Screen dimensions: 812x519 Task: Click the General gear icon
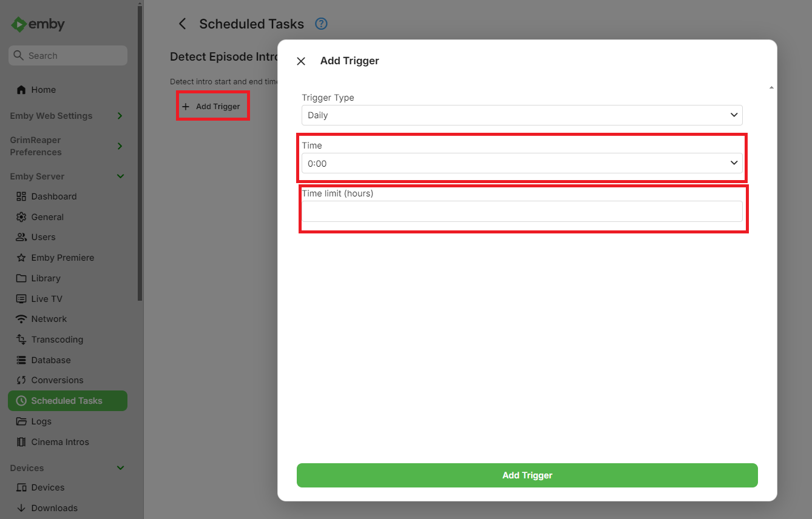point(21,217)
